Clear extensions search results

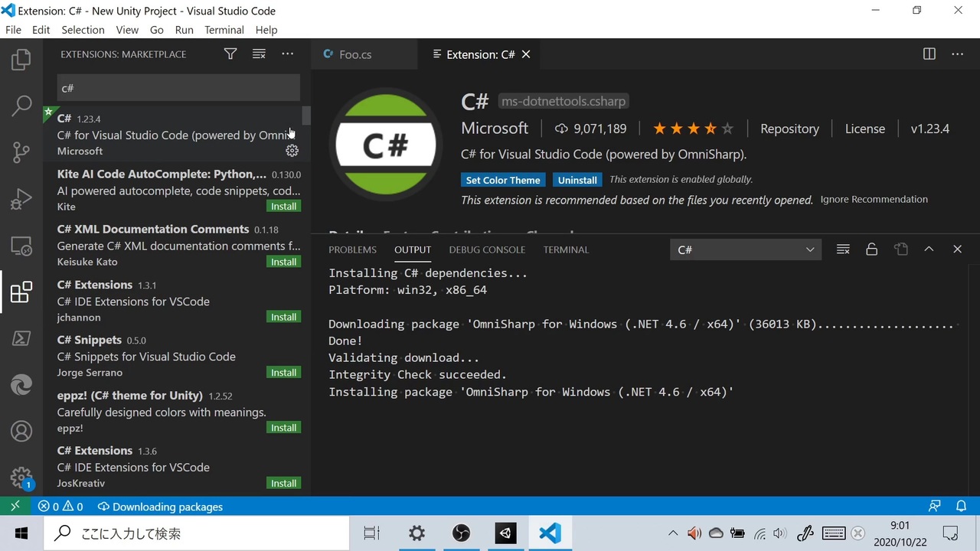click(x=259, y=54)
